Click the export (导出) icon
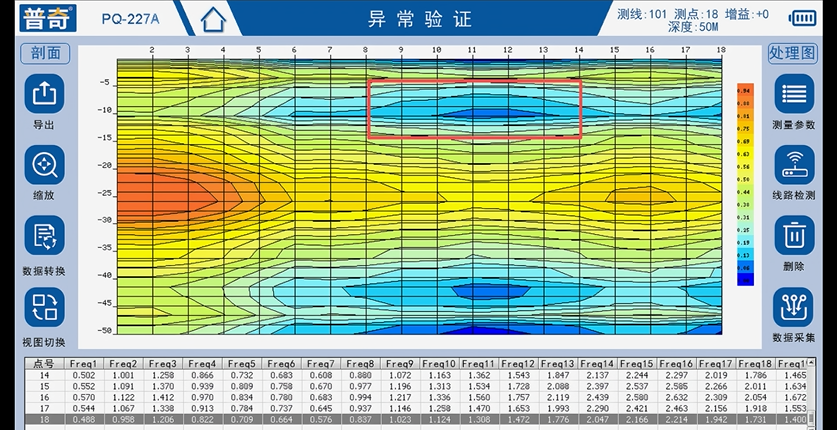Screen dimensions: 837x430 [44, 94]
